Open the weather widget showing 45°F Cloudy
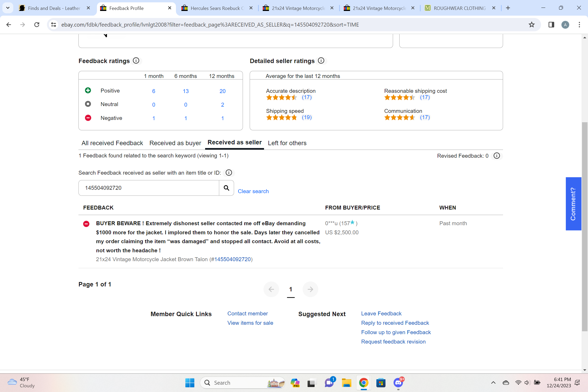The width and height of the screenshot is (588, 392). (x=21, y=383)
